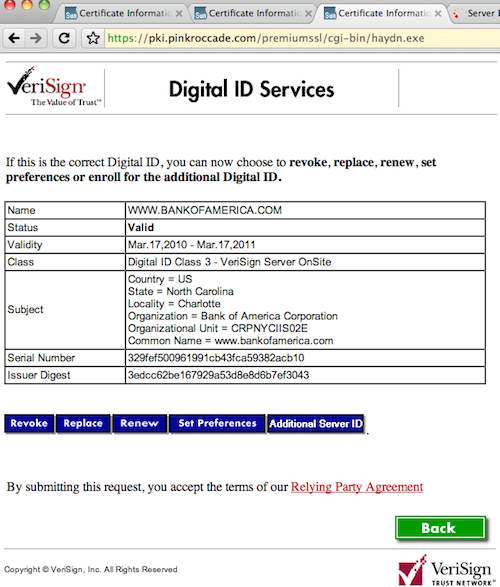Viewport: 500px width, 587px height.
Task: Click the validity dates Mar.17,2010 - Mar.17,2011
Action: click(x=191, y=244)
